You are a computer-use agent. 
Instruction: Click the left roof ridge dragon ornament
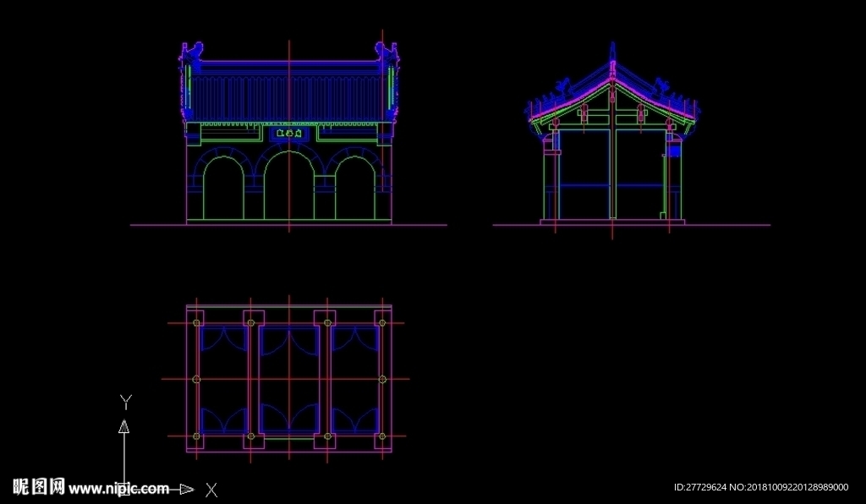pyautogui.click(x=190, y=52)
